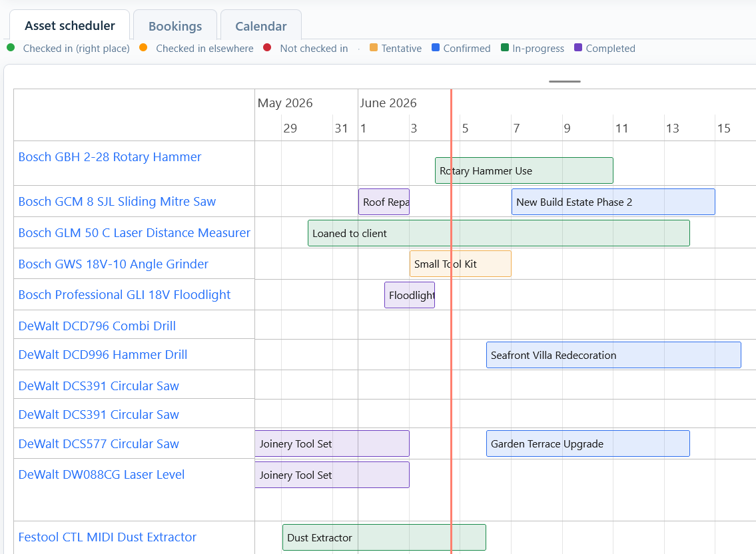Click the Checked in elsewhere legend text

pos(204,49)
